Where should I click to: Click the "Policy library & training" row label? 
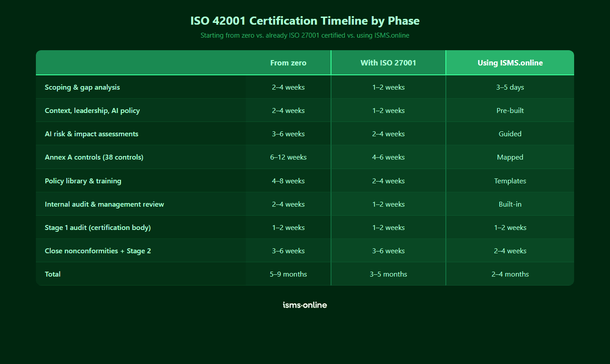83,181
